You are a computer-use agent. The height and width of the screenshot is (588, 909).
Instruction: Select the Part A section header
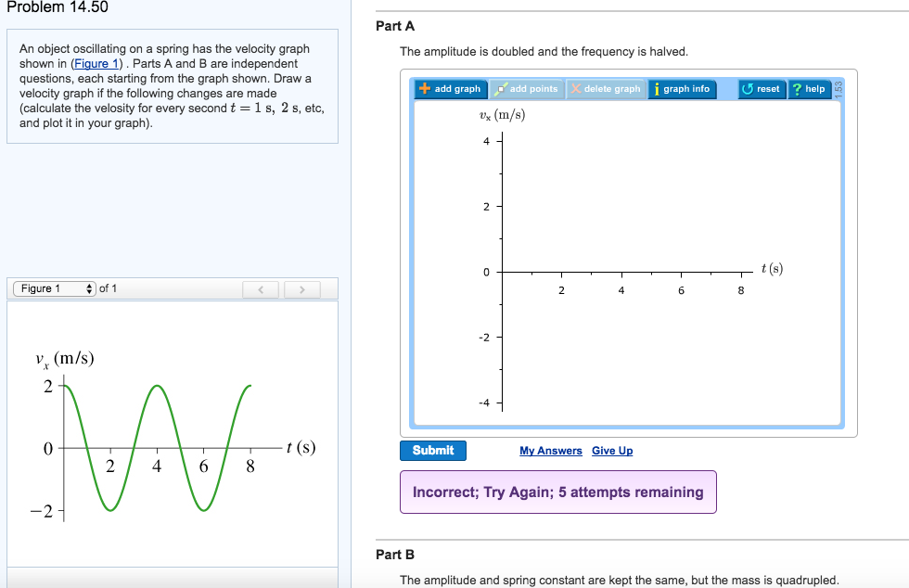pos(395,25)
